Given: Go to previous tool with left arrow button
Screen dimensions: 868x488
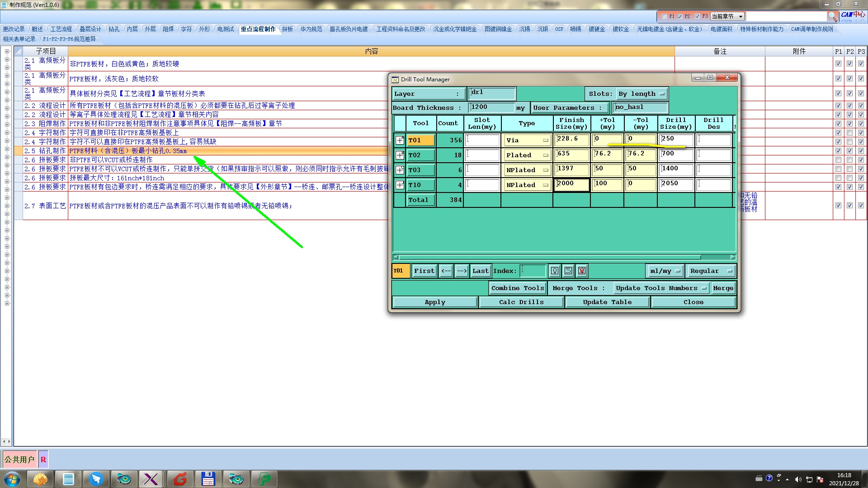Looking at the screenshot, I should point(446,271).
